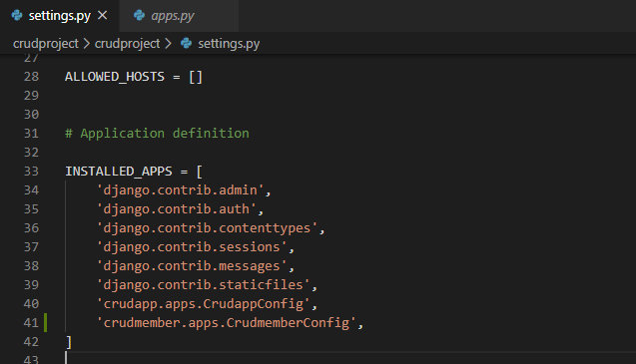
Task: Click the '# Application definition' comment
Action: point(157,134)
